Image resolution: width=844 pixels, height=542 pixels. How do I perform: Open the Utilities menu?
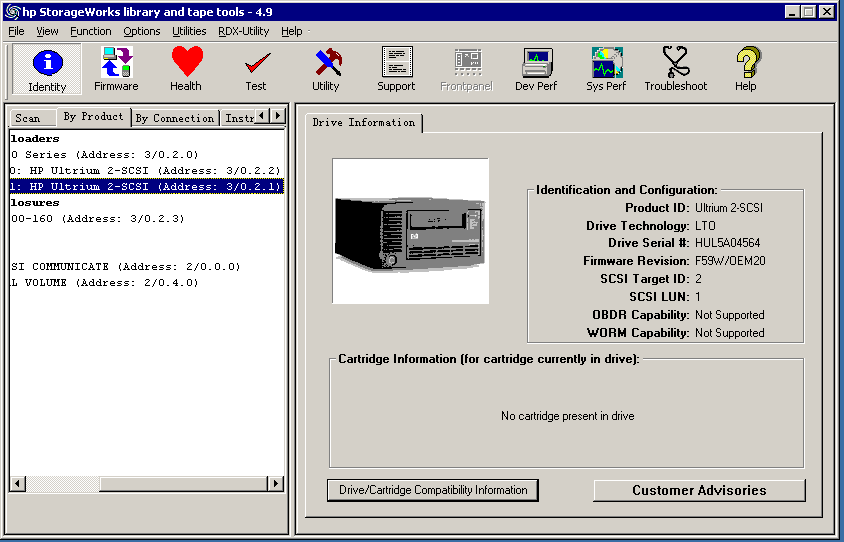click(x=189, y=31)
